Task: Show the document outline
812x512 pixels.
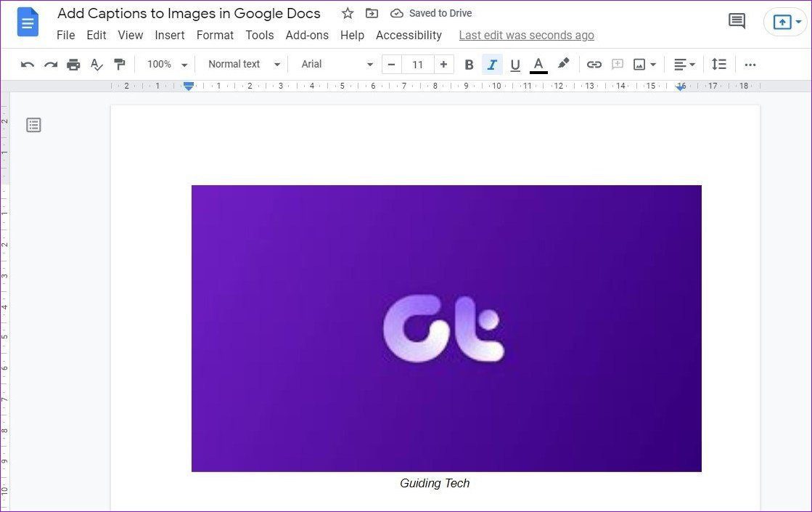Action: [33, 125]
